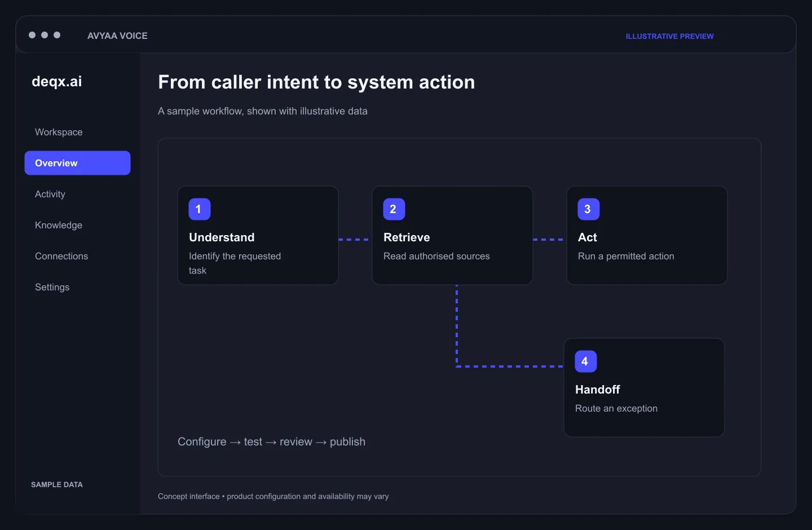Open the Connections section

click(61, 256)
